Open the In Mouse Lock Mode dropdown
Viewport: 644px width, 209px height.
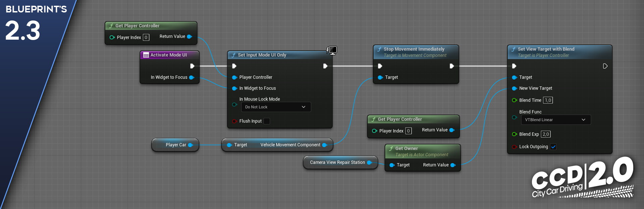click(276, 107)
